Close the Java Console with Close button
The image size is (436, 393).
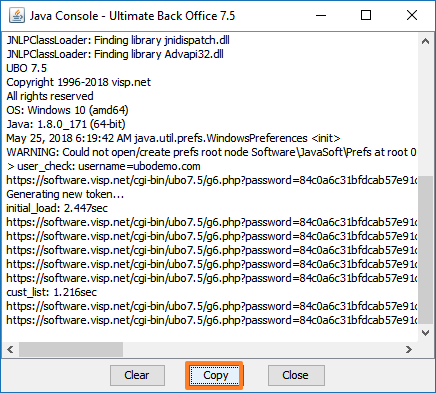click(296, 375)
